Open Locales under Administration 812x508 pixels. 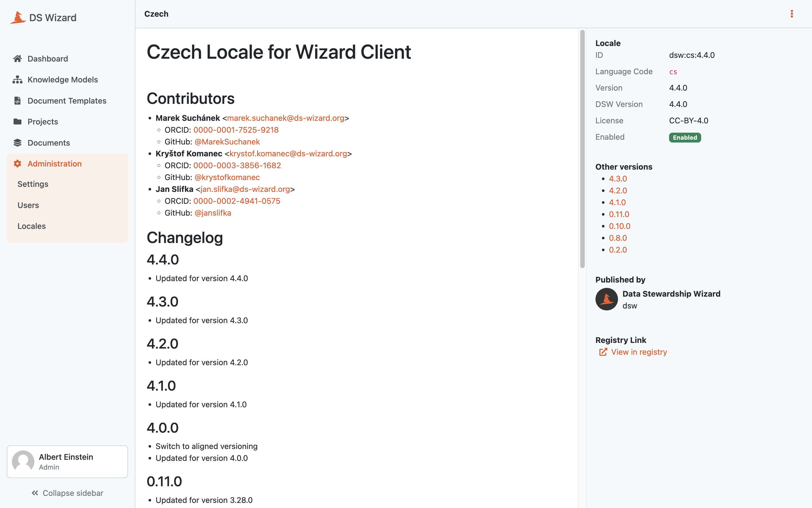tap(32, 226)
